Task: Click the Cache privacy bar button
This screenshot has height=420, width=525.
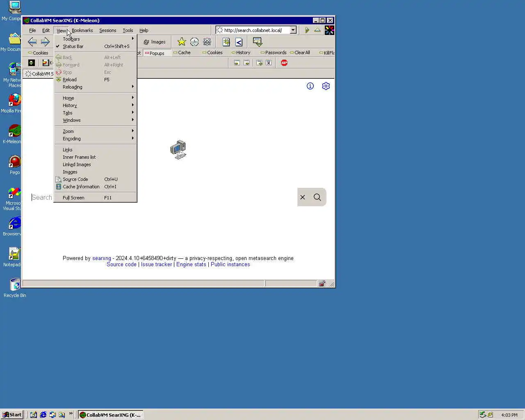Action: 182,52
